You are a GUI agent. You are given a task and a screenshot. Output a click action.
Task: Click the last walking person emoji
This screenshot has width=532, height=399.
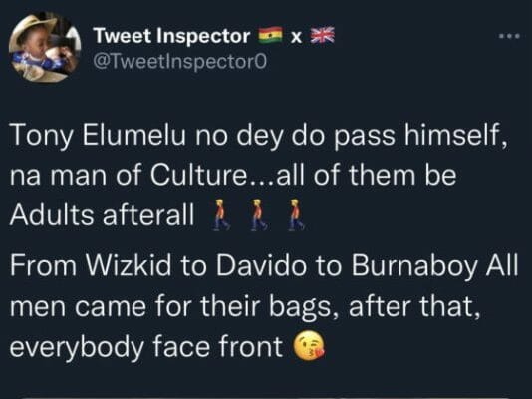coord(296,215)
